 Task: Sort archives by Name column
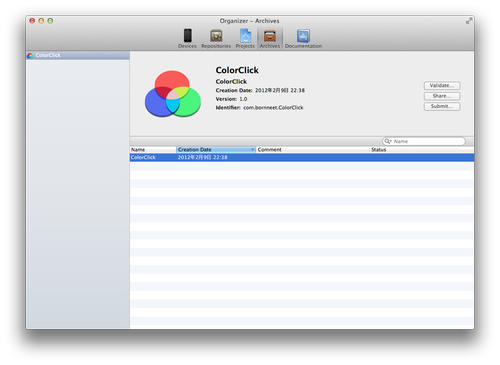(153, 150)
